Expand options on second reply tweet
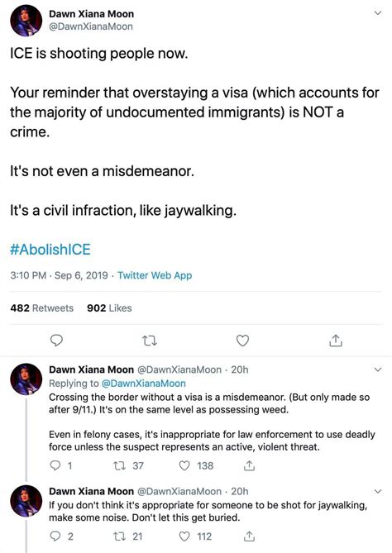 click(x=378, y=491)
